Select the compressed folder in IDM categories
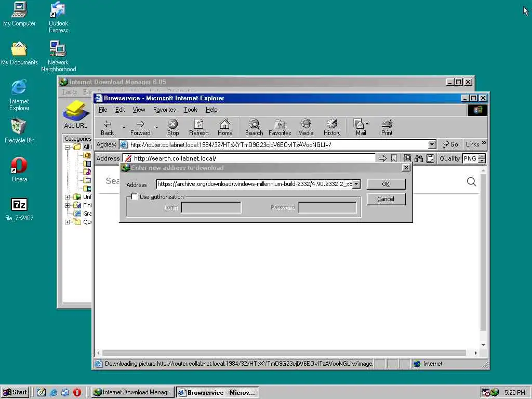 (x=87, y=155)
